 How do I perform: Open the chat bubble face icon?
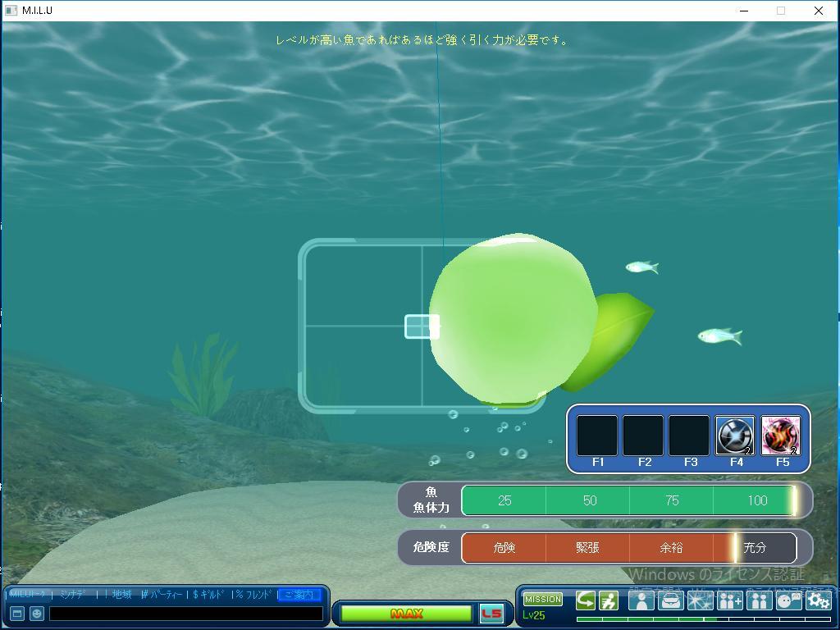click(x=788, y=600)
